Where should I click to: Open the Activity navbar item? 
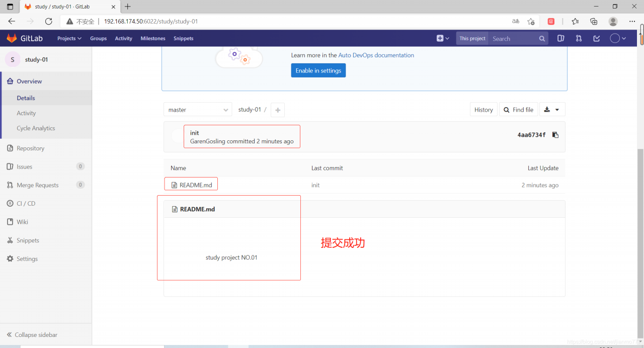click(123, 38)
